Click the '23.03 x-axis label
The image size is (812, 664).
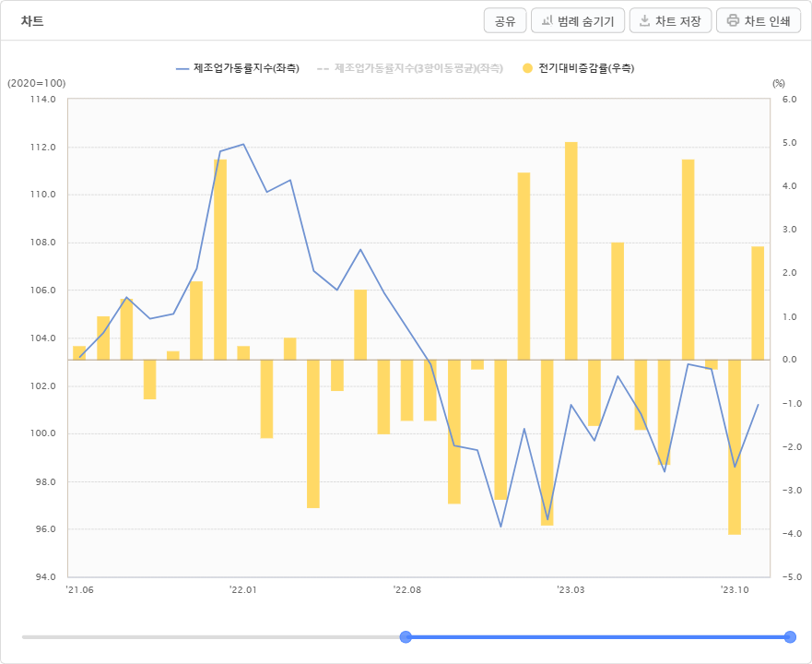(x=571, y=590)
